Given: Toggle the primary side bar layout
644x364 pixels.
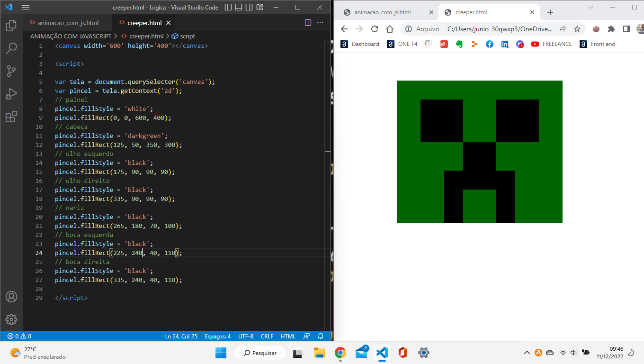Looking at the screenshot, I should click(x=229, y=7).
